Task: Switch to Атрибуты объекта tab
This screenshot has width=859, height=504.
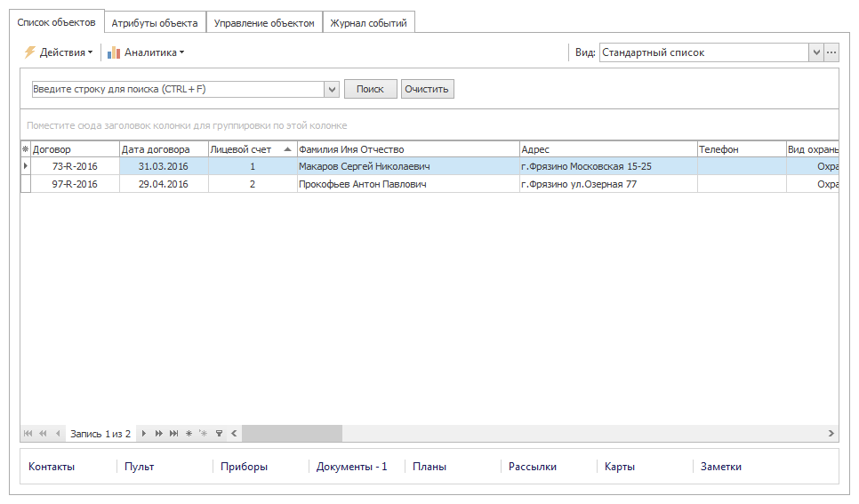Action: point(155,23)
